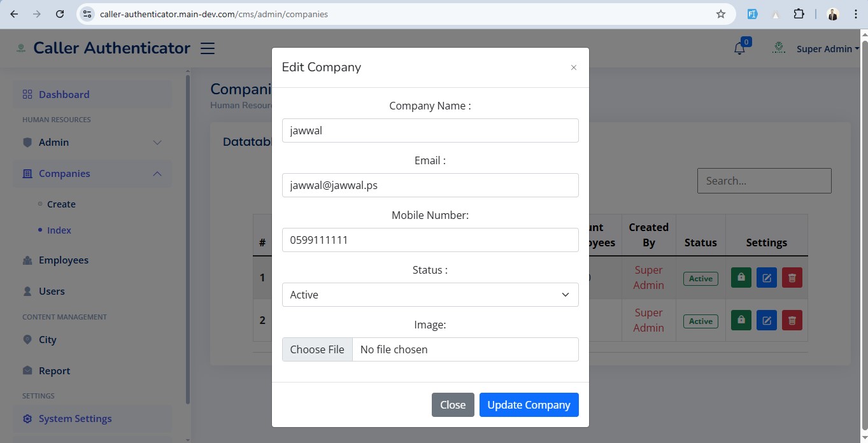Click the red delete icon in row 1
This screenshot has height=443, width=868.
tap(792, 278)
